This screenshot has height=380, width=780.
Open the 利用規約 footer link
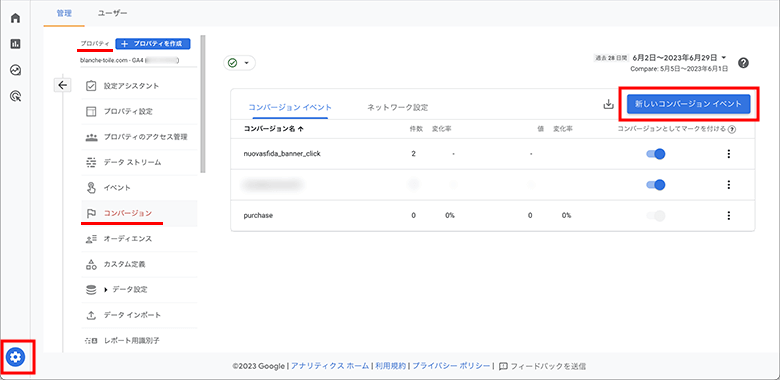click(391, 366)
